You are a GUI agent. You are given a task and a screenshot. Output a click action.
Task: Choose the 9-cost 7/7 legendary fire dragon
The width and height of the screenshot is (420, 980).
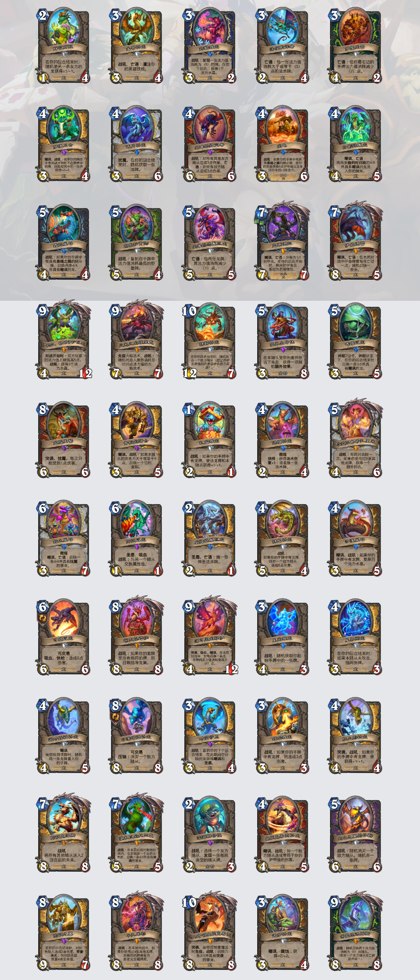[x=136, y=341]
